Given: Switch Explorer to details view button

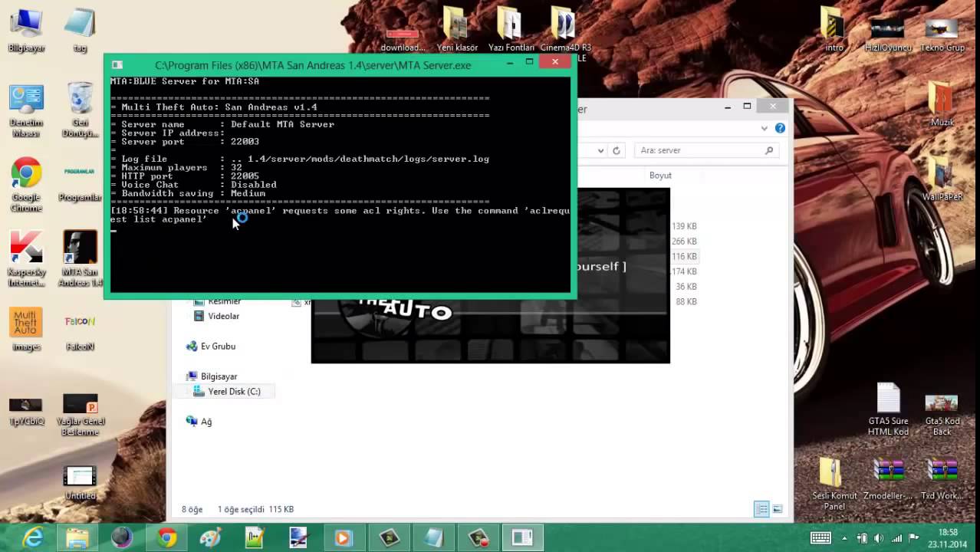Looking at the screenshot, I should coord(761,509).
